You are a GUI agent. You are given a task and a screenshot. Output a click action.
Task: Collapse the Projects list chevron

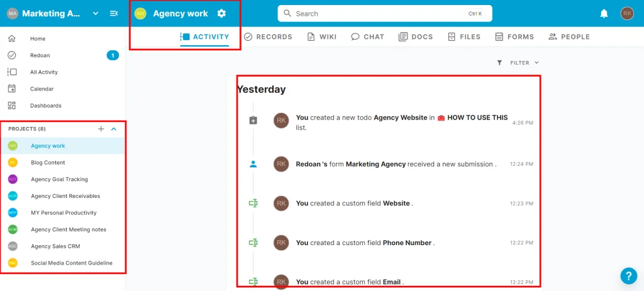click(x=114, y=129)
